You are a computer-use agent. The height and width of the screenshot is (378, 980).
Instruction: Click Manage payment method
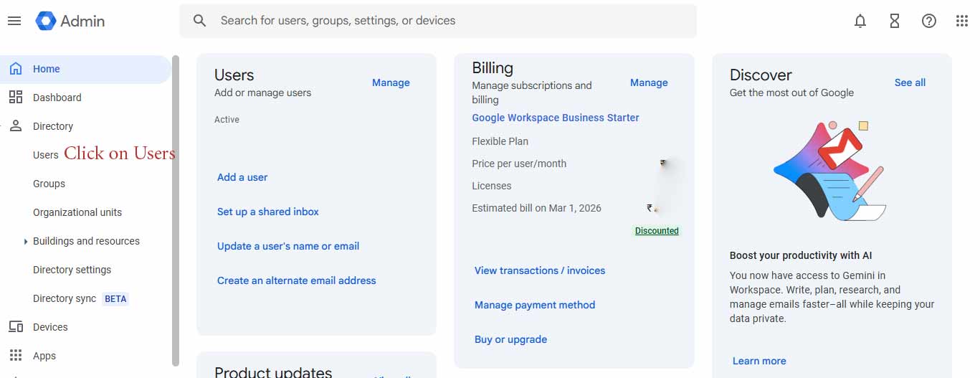(x=535, y=305)
